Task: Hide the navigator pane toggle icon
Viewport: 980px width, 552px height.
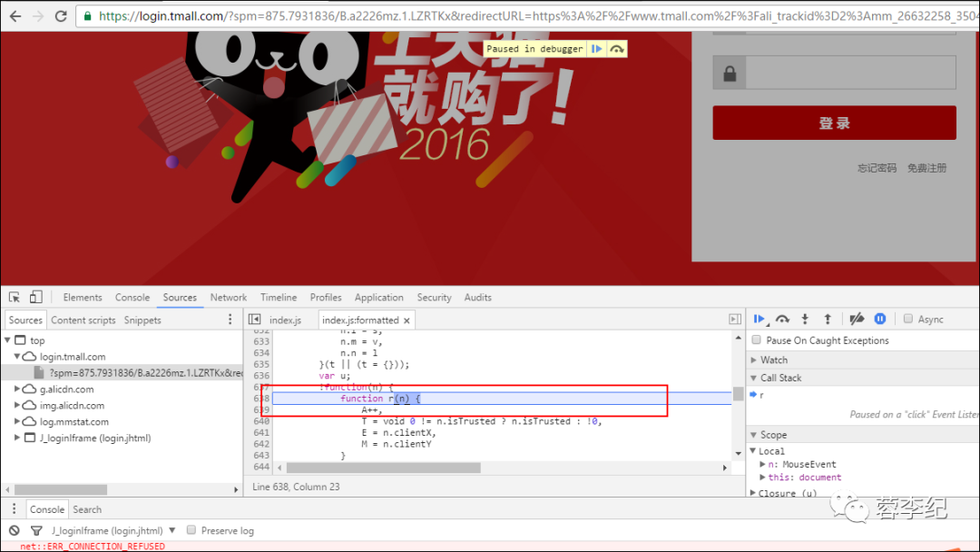Action: click(x=254, y=320)
